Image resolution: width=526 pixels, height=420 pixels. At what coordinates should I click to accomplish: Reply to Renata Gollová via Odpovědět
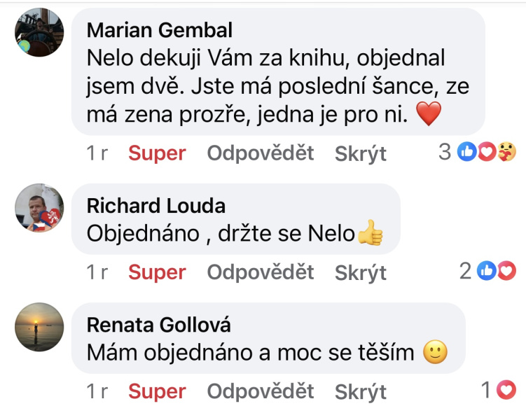pyautogui.click(x=261, y=391)
